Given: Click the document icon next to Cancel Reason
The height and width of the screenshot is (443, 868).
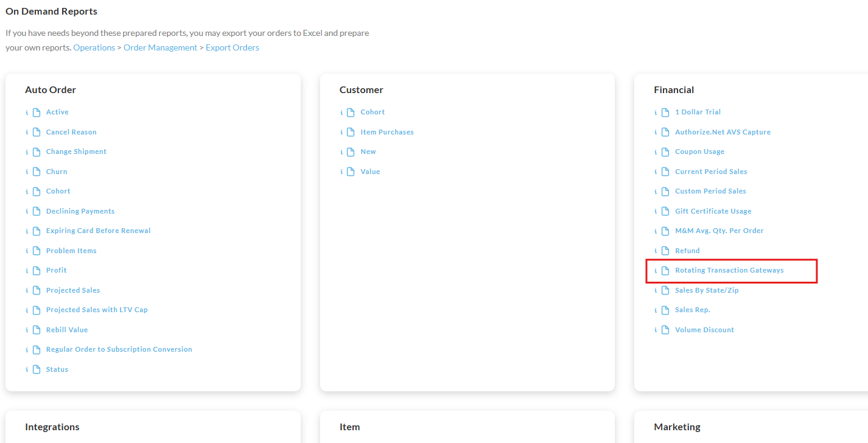Looking at the screenshot, I should 37,132.
